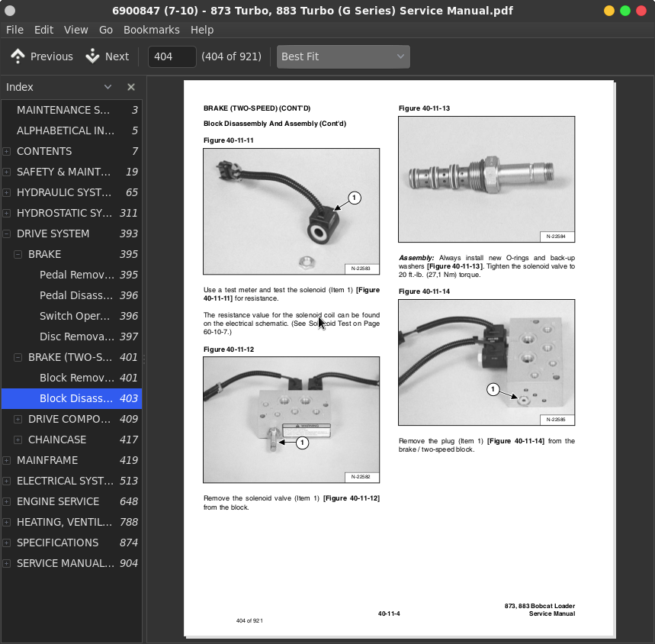
Task: Open the Best Fit zoom dropdown
Action: tap(343, 56)
